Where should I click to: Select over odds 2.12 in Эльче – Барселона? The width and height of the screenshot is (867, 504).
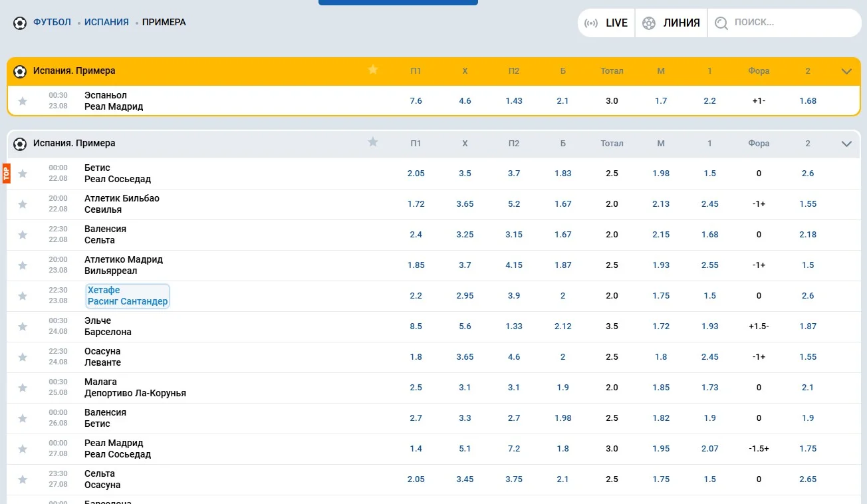coord(563,326)
